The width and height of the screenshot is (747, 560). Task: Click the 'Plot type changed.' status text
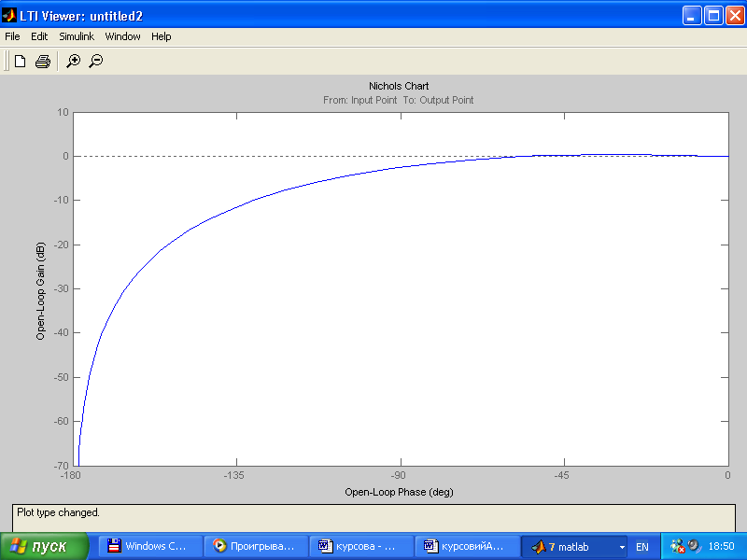pos(58,512)
